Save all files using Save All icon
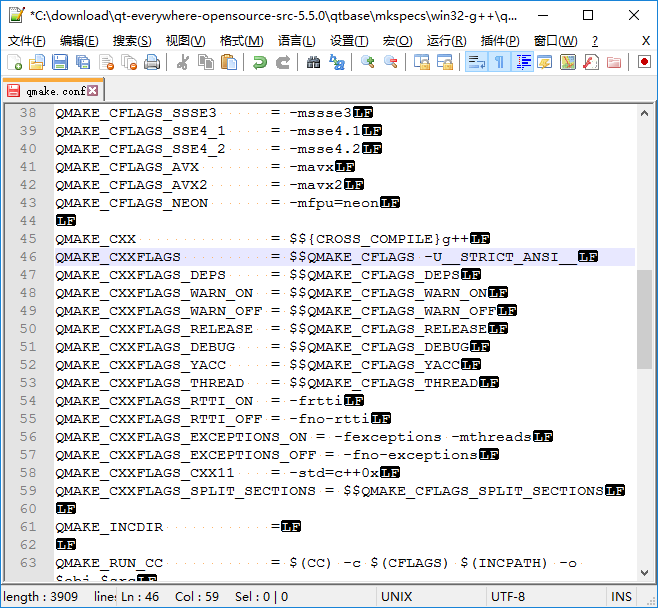Viewport: 658px width, 608px height. click(x=83, y=63)
